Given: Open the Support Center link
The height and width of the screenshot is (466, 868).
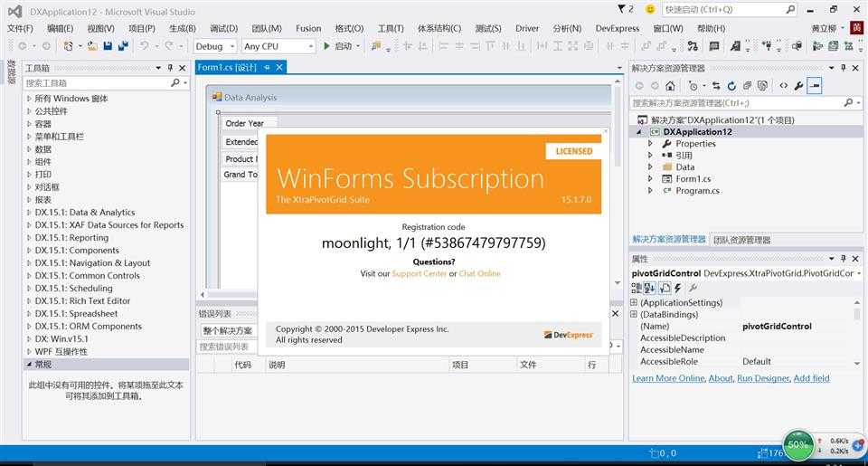Looking at the screenshot, I should click(x=419, y=274).
